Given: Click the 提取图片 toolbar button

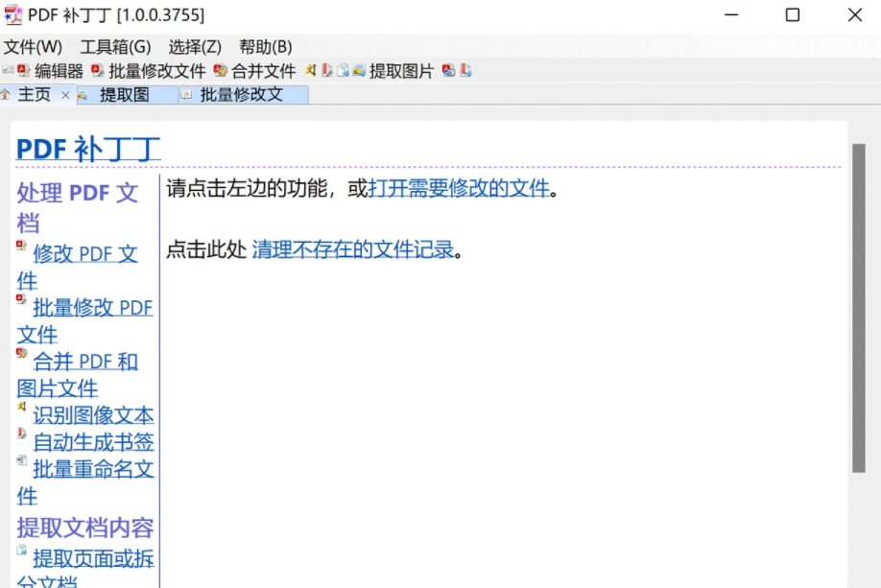Looking at the screenshot, I should (x=393, y=71).
